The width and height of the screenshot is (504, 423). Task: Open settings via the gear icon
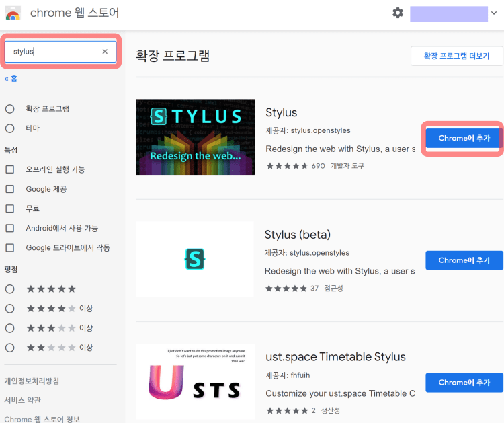[398, 13]
